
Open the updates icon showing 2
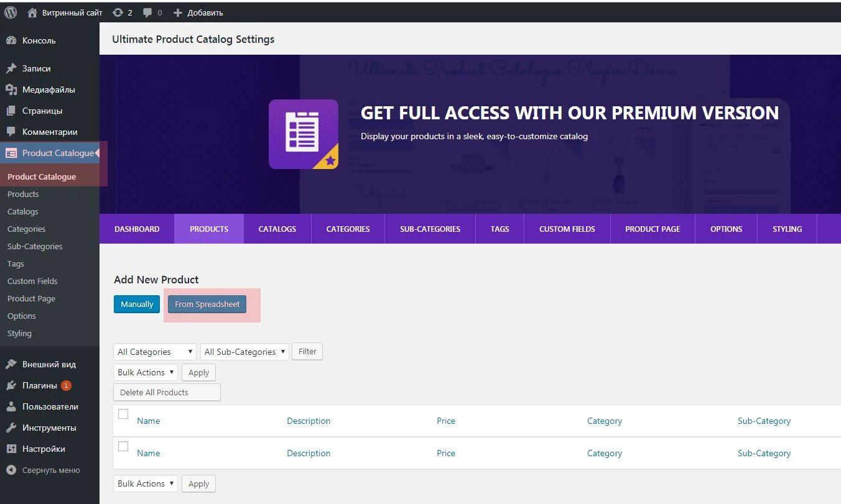tap(118, 12)
